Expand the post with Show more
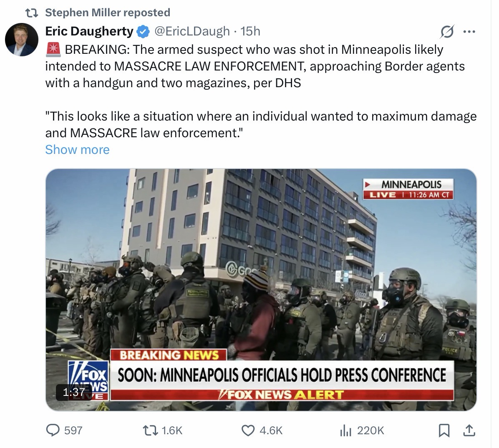Image resolution: width=499 pixels, height=448 pixels. (77, 150)
